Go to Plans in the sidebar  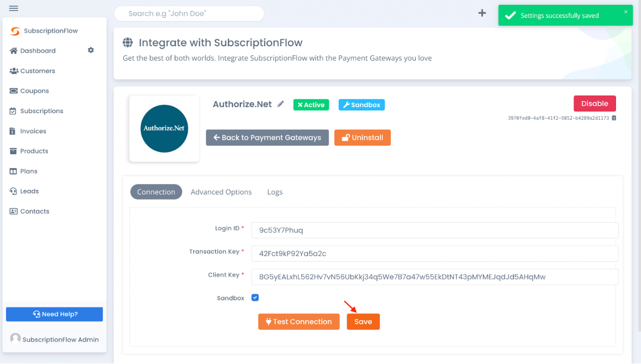point(29,171)
